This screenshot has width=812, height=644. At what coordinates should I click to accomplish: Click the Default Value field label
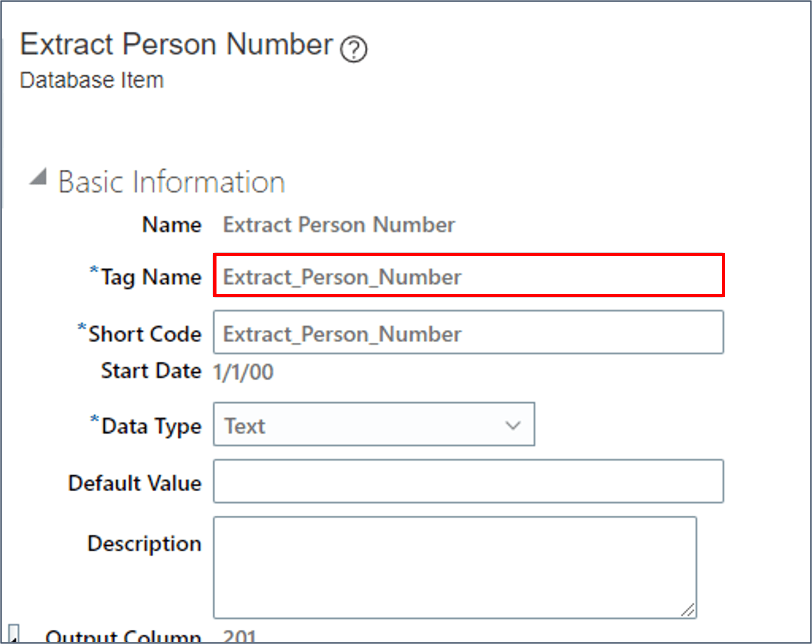pos(135,483)
